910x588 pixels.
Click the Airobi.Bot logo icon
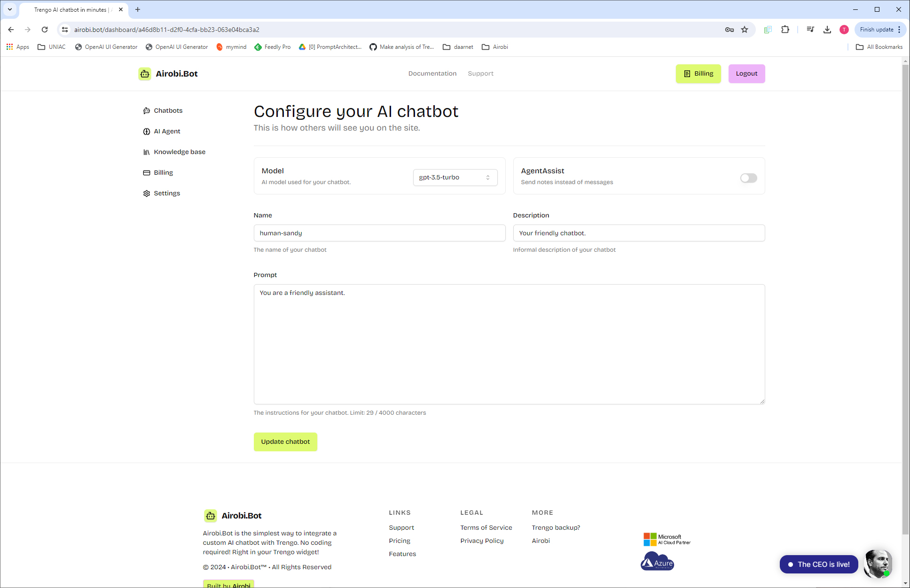(x=144, y=74)
